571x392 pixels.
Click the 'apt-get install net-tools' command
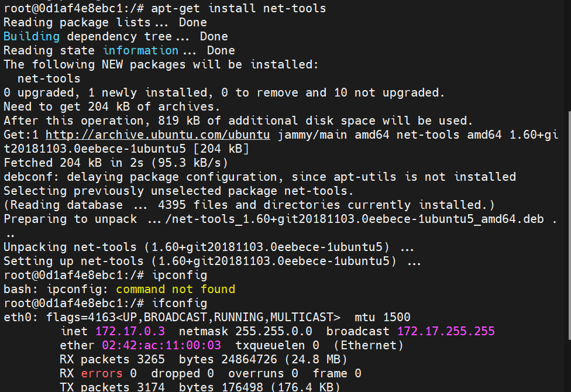click(239, 8)
